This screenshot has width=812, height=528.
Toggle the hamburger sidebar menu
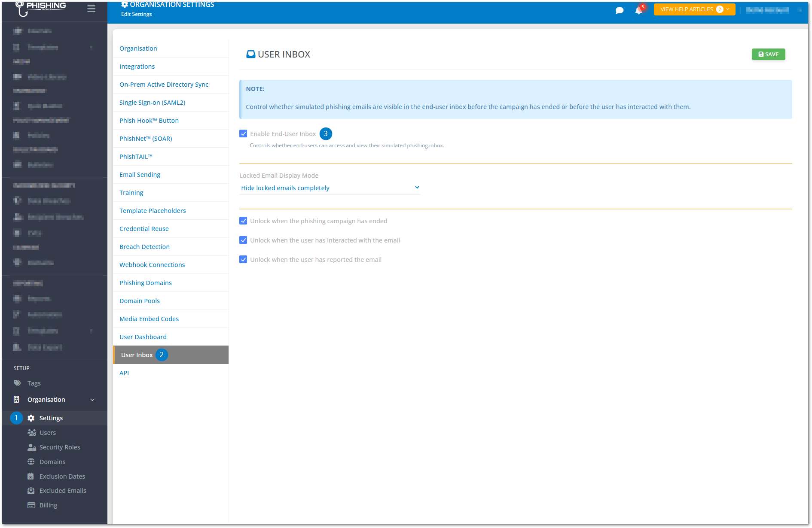[x=91, y=9]
